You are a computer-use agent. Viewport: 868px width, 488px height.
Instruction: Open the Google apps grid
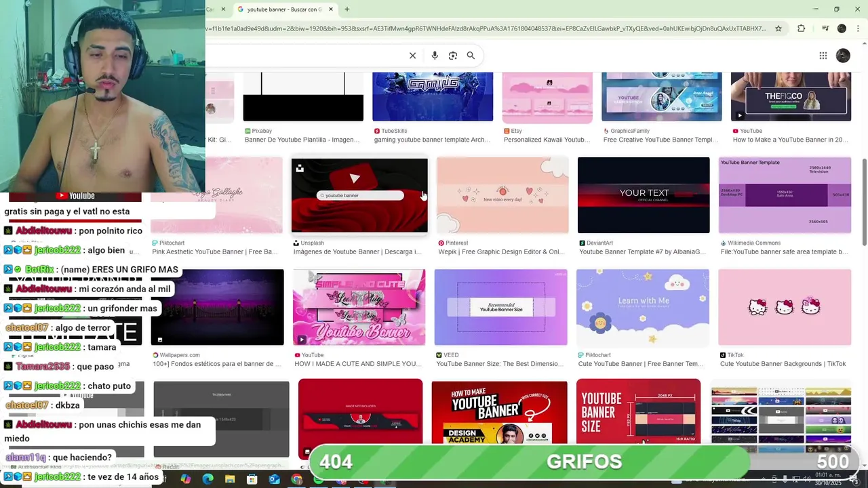pyautogui.click(x=823, y=56)
